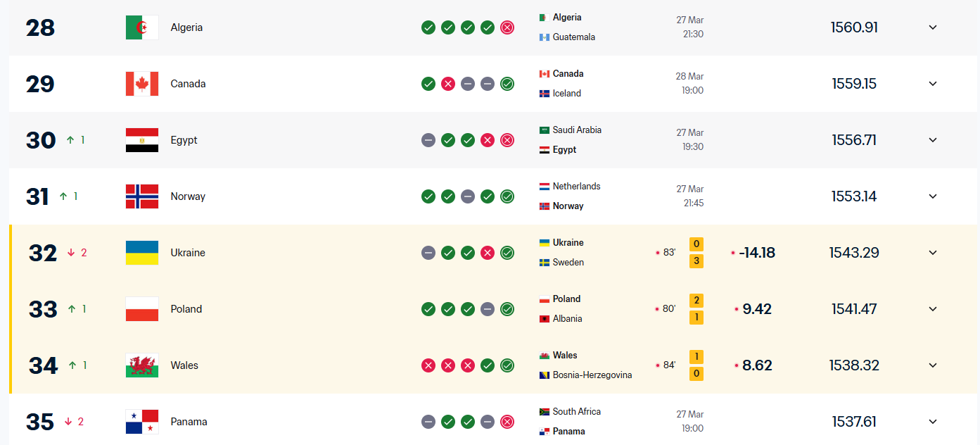Click the Wales dragon flag

click(x=141, y=365)
